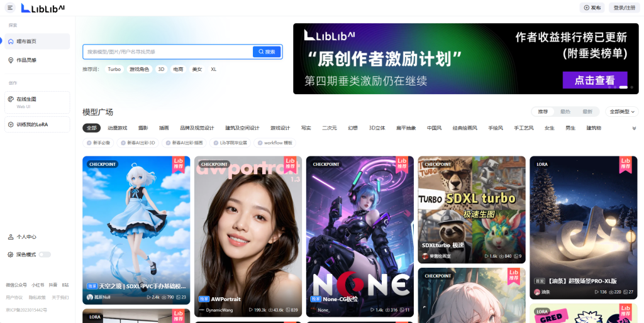The image size is (644, 323).
Task: Open the 用户协议 footer link
Action: pos(14,297)
